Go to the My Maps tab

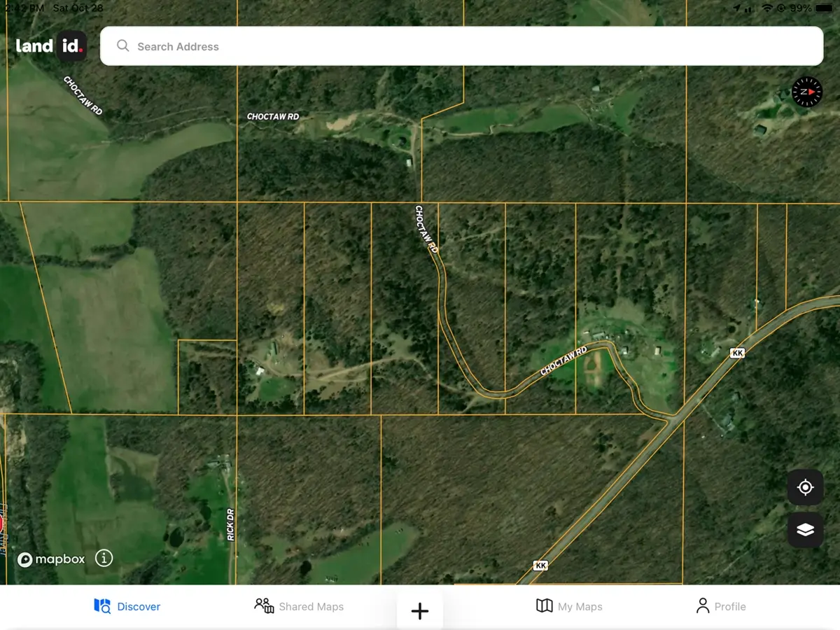[x=568, y=606]
